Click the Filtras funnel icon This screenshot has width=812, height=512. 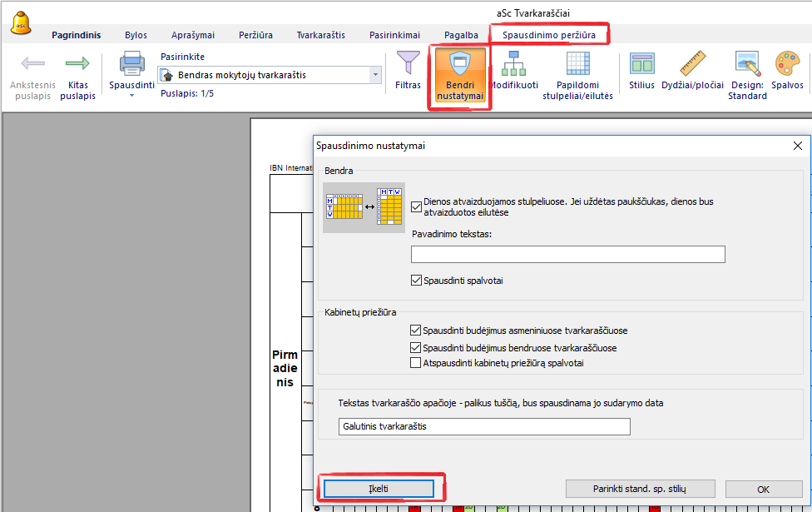click(408, 64)
